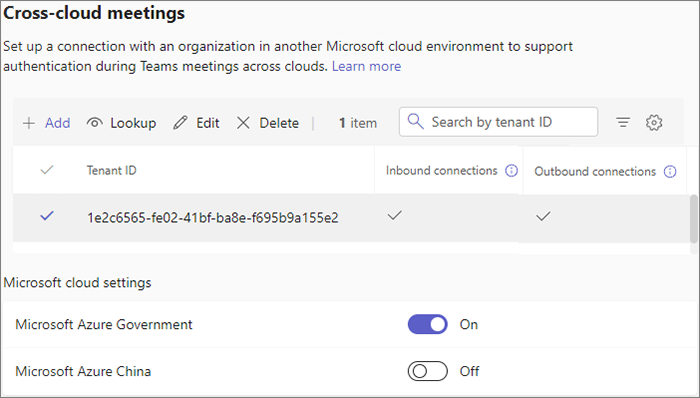Image resolution: width=700 pixels, height=398 pixels.
Task: Open column settings gear icon
Action: tap(654, 122)
